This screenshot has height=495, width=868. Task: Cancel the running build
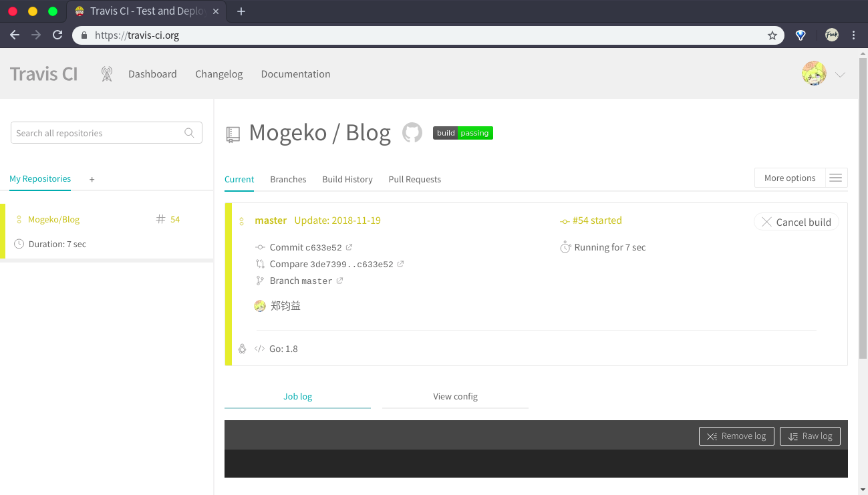click(797, 222)
